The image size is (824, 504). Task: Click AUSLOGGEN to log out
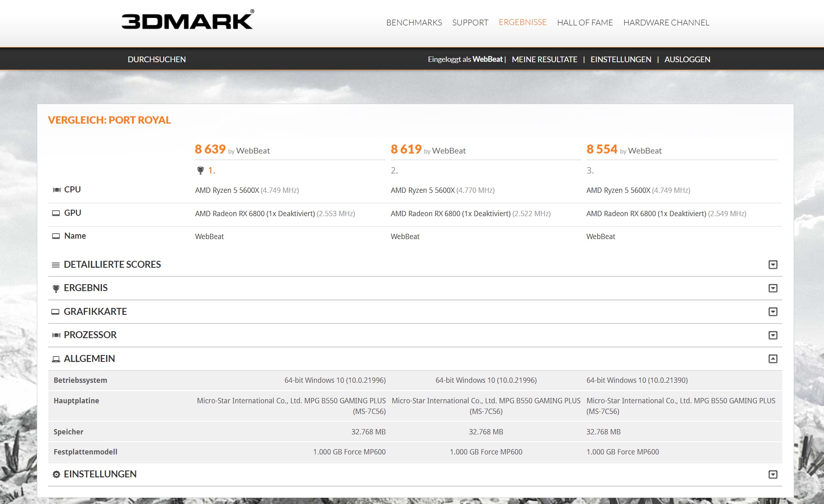687,59
